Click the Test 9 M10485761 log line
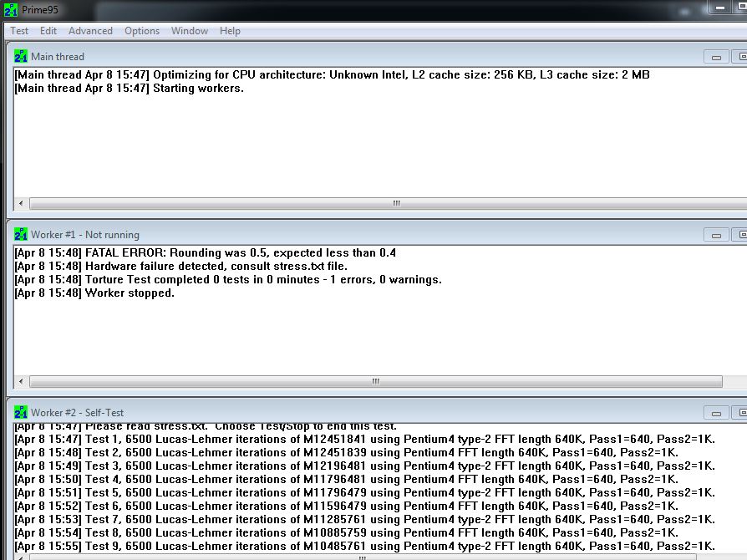This screenshot has width=747, height=560. [365, 546]
